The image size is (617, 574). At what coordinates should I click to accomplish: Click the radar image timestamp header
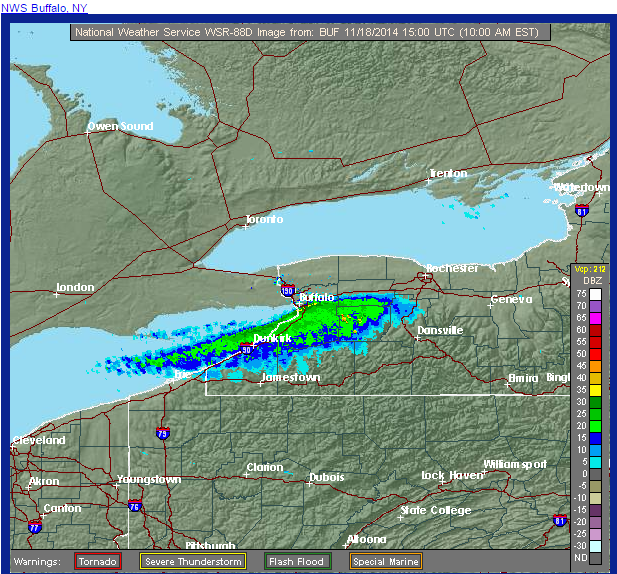(x=307, y=32)
